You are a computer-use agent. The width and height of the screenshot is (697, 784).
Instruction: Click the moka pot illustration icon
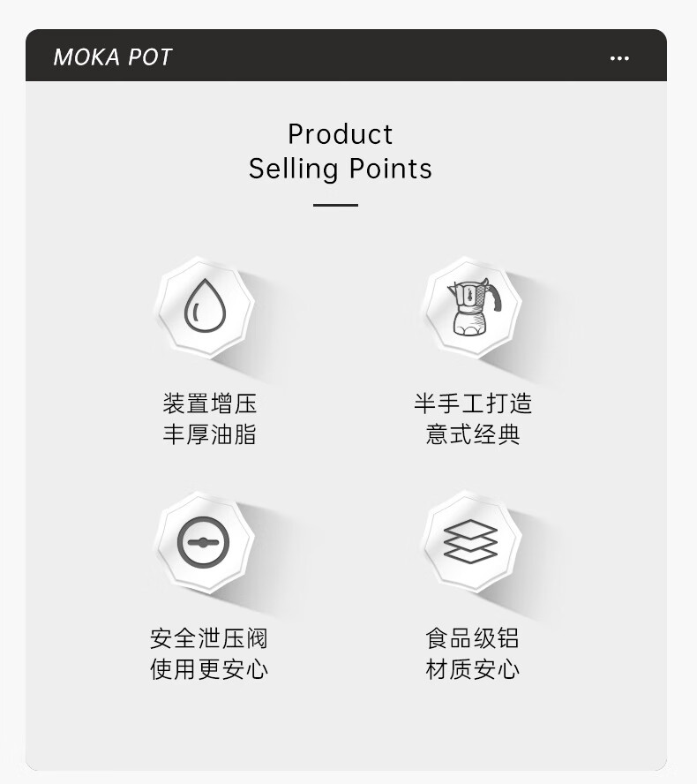tap(473, 307)
